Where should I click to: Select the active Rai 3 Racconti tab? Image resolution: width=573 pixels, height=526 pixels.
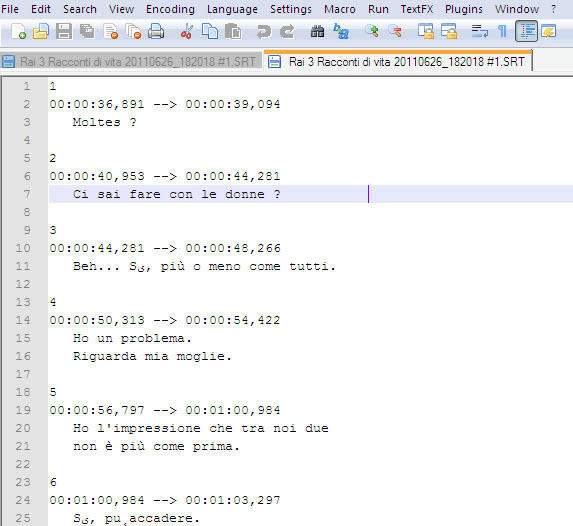pos(398,61)
